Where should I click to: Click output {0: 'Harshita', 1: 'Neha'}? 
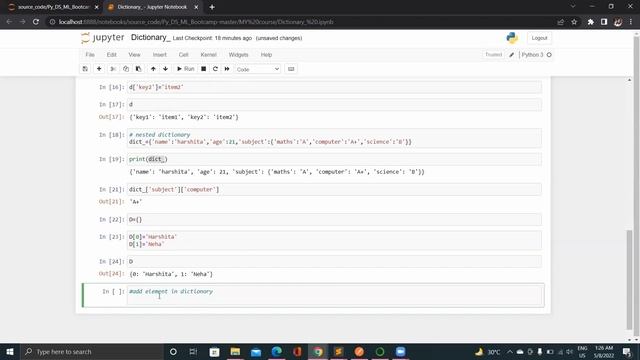pyautogui.click(x=171, y=274)
